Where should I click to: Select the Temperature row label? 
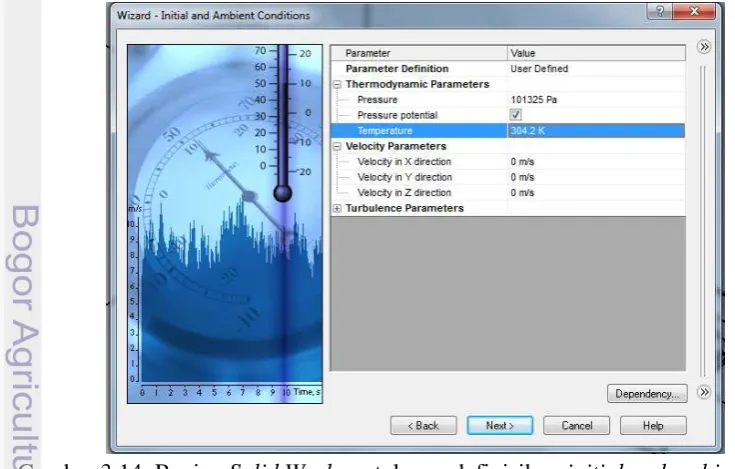[x=385, y=131]
